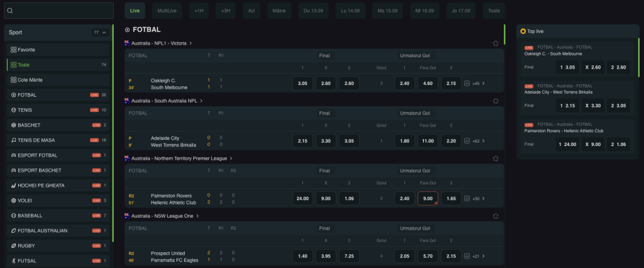The image size is (644, 268).
Task: Expand Northern Territory Premier League chevron
Action: pos(231,159)
